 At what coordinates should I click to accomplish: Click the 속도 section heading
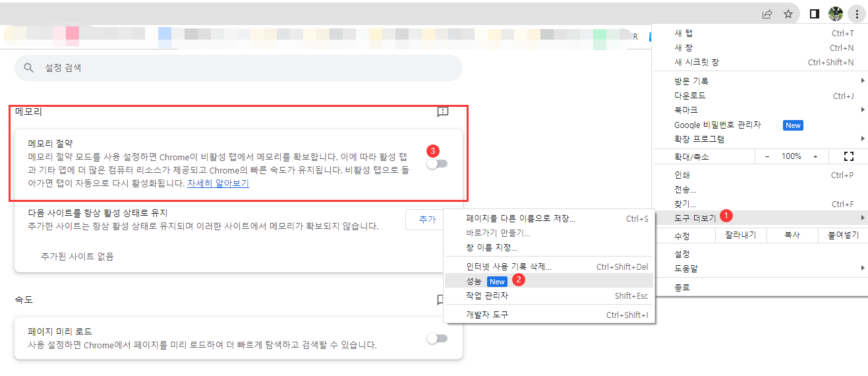coord(24,299)
